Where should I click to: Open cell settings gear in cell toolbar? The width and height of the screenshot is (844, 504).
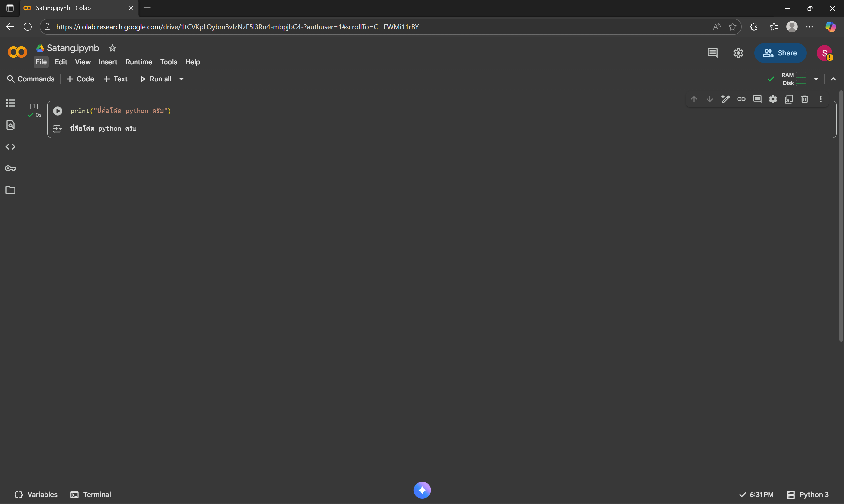coord(773,99)
